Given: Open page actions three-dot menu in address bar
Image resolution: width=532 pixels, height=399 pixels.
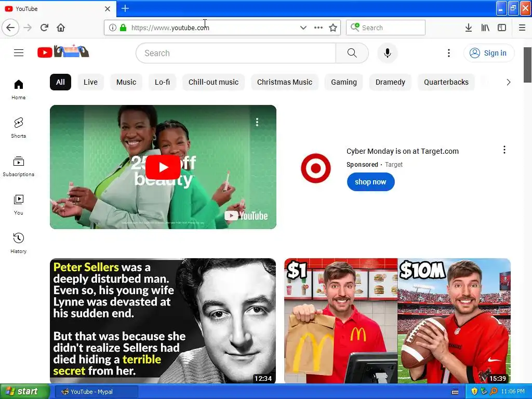Looking at the screenshot, I should pyautogui.click(x=318, y=28).
